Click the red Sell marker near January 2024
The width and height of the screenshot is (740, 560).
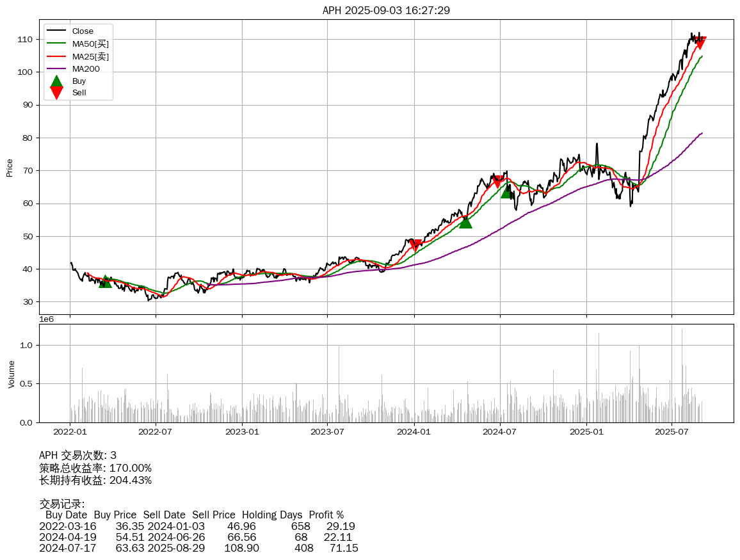[x=415, y=246]
